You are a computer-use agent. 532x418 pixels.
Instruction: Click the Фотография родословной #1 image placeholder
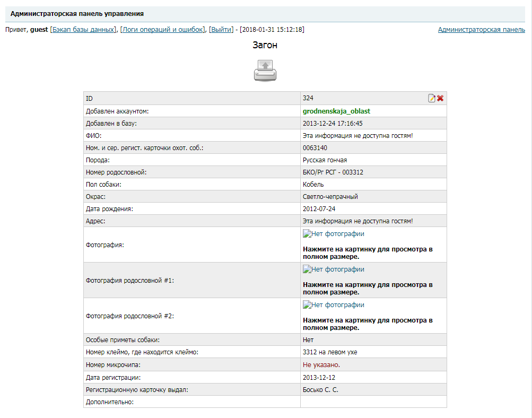point(334,269)
